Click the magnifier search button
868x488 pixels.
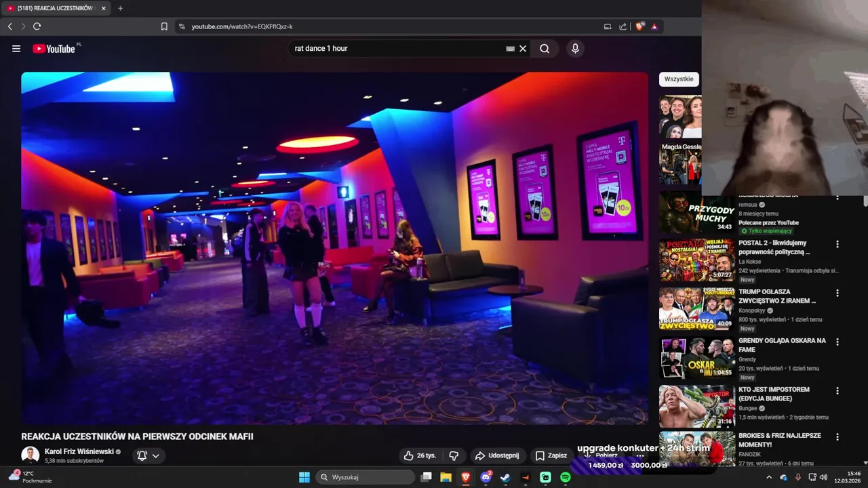(x=545, y=49)
